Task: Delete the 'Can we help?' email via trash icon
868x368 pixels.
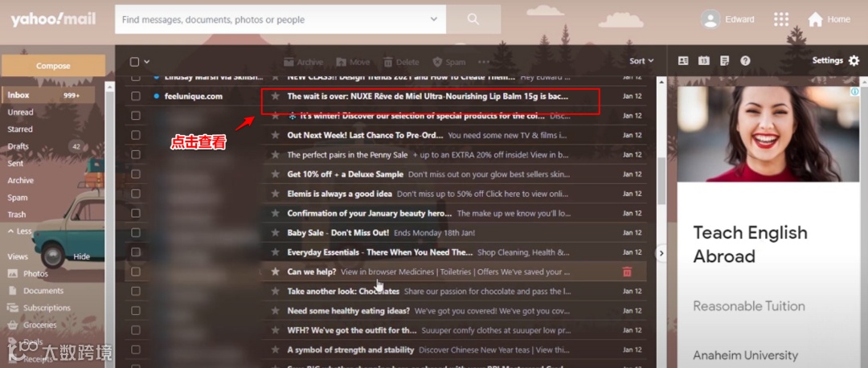Action: [627, 272]
